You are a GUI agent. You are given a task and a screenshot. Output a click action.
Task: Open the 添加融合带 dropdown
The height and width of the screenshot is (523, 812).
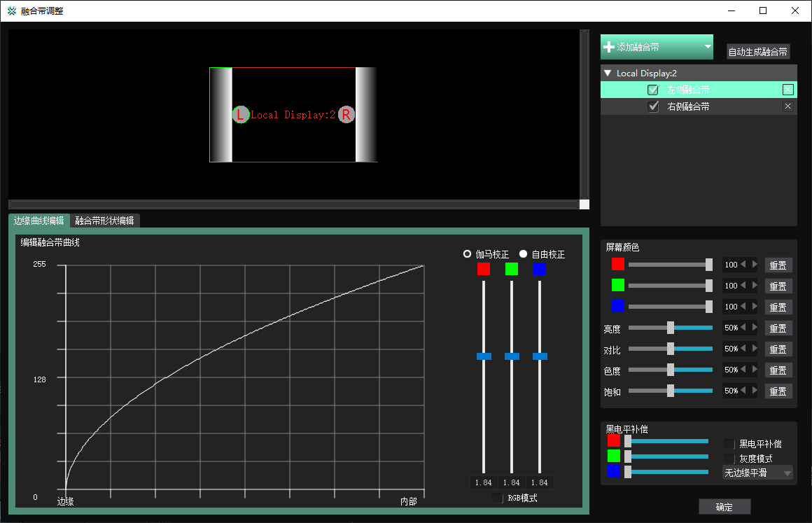(708, 48)
